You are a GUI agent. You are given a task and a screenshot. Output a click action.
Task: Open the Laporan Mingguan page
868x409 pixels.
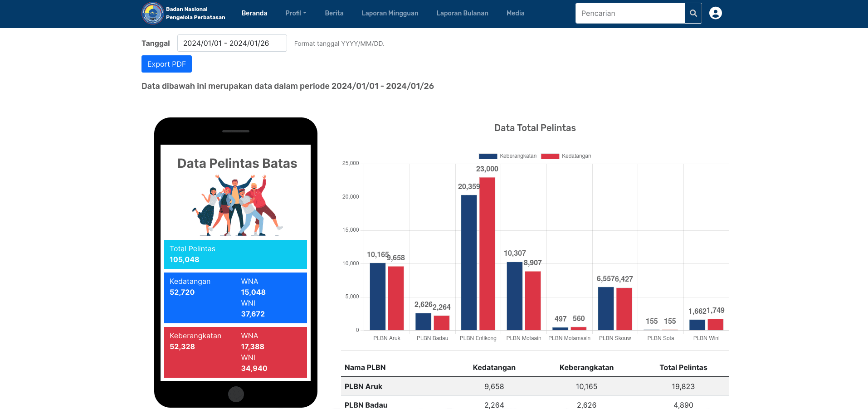[x=390, y=13]
